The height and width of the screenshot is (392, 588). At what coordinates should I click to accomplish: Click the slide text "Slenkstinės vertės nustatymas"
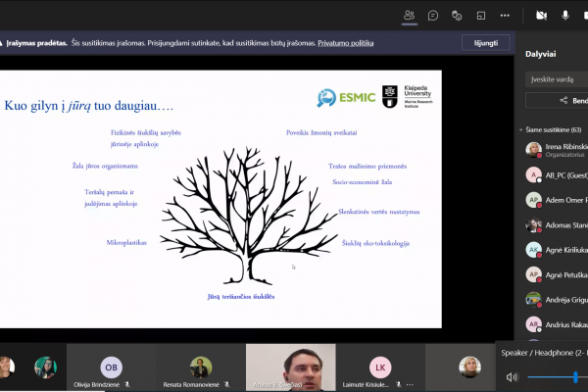378,212
